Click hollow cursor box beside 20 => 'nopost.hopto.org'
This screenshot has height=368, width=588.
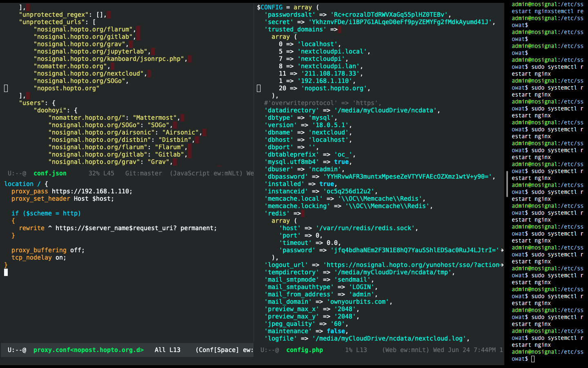(258, 88)
